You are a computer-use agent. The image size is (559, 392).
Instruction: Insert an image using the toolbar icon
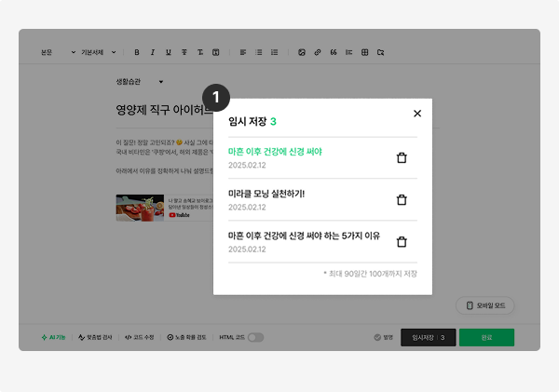[x=302, y=52]
